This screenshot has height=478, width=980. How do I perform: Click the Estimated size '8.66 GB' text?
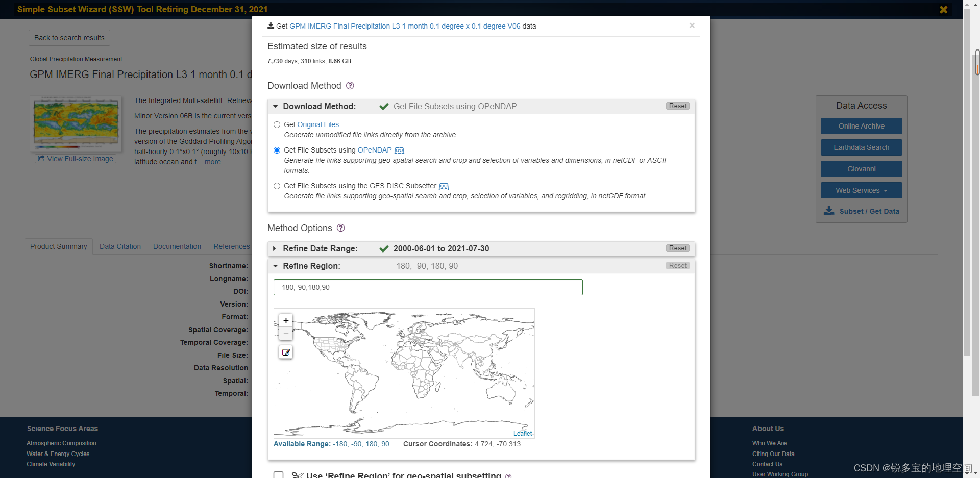tap(339, 61)
